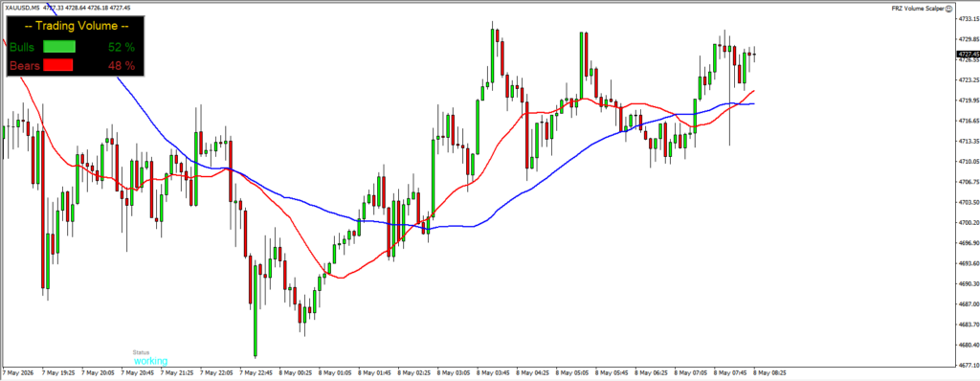Click the 4713.35 price axis label
This screenshot has width=980, height=381.
[x=968, y=142]
